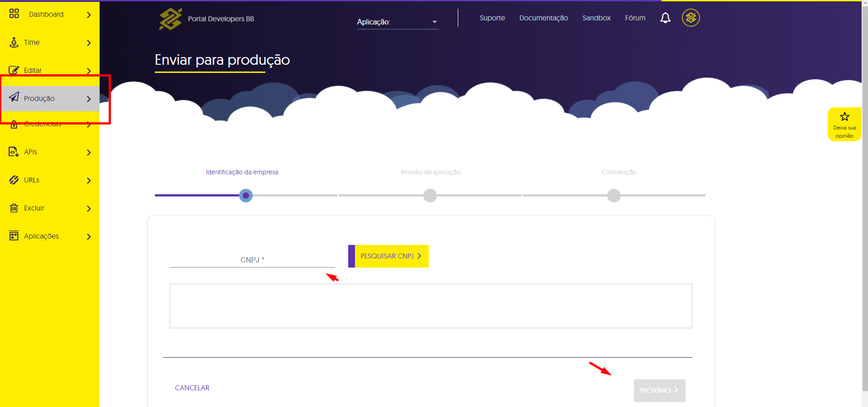
Task: Select APIs label in sidebar
Action: pyautogui.click(x=30, y=152)
